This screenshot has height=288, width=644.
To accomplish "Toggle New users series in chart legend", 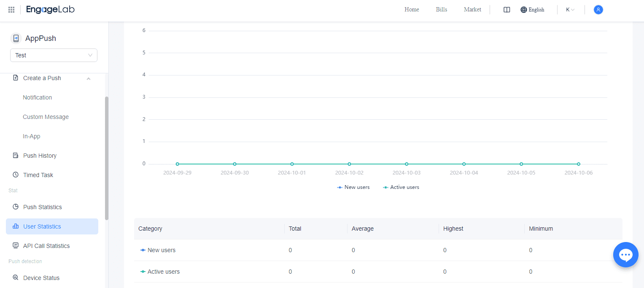I will (x=353, y=187).
